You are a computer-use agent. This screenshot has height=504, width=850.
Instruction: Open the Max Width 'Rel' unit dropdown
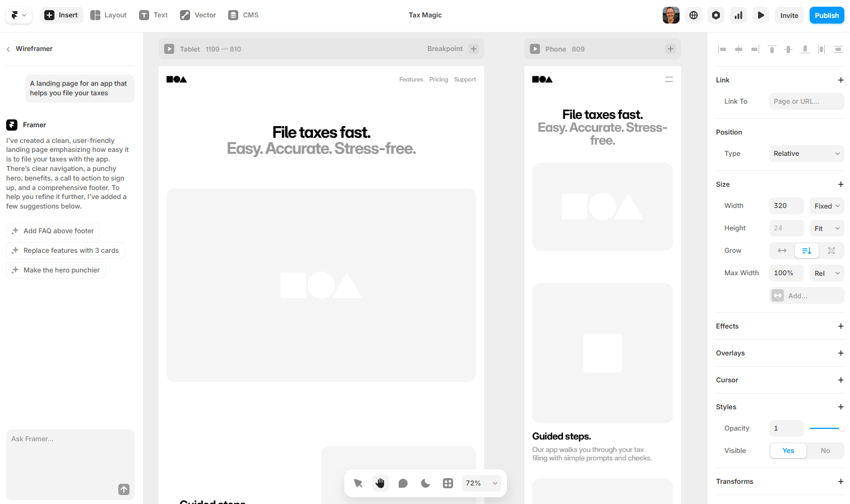[827, 273]
